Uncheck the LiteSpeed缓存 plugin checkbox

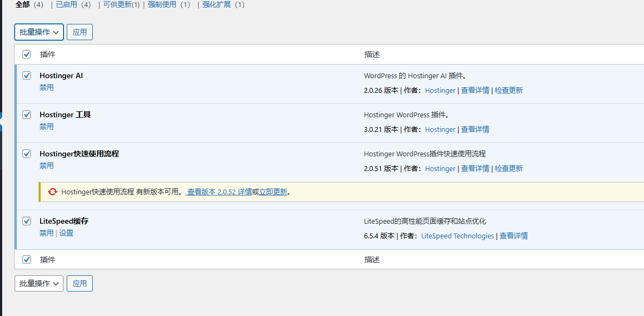(x=27, y=221)
